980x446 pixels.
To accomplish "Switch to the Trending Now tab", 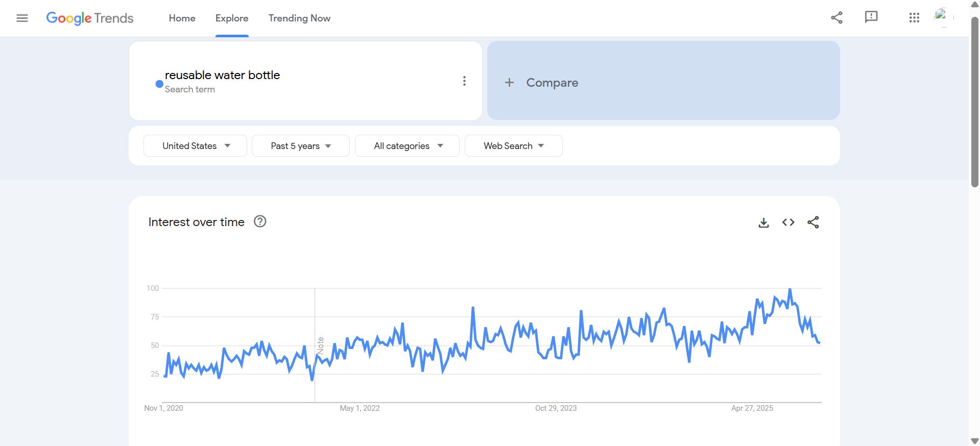I will (x=299, y=18).
